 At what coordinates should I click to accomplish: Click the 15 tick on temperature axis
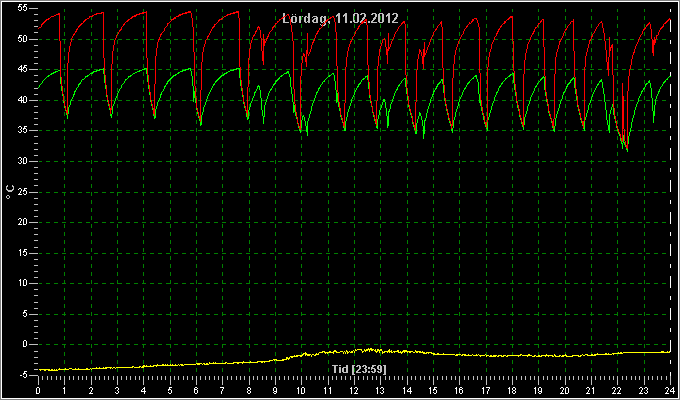[x=27, y=252]
